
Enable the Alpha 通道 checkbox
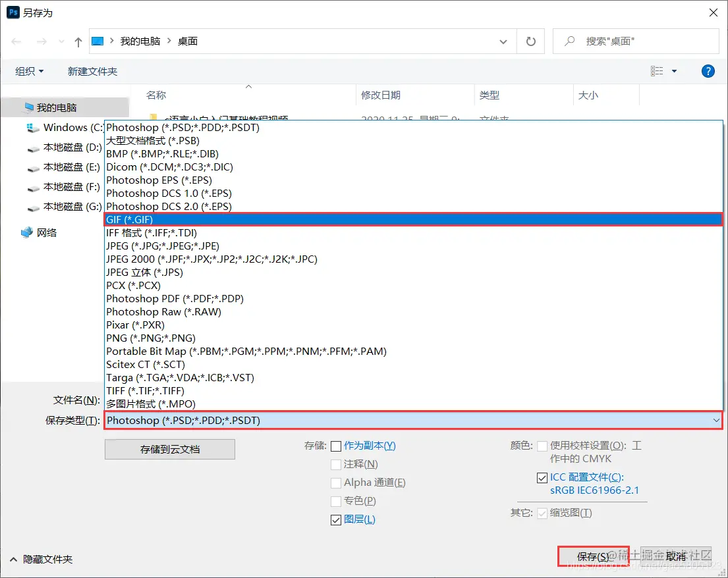[336, 483]
